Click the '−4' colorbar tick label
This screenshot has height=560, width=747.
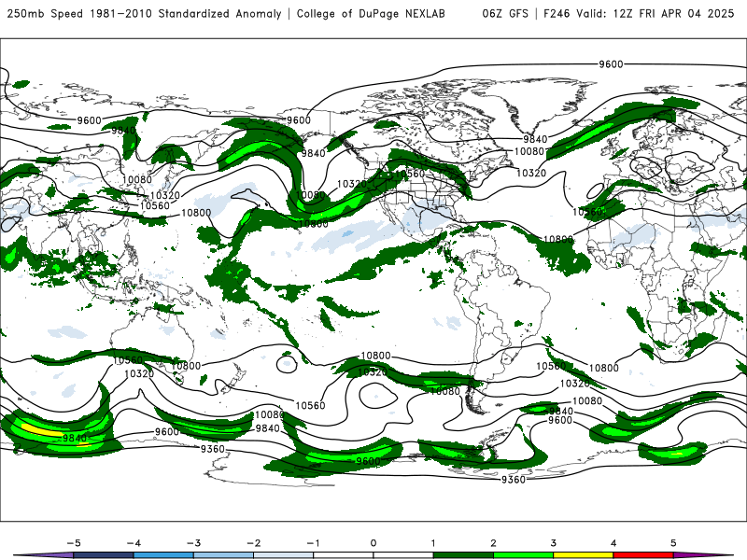[x=134, y=543]
